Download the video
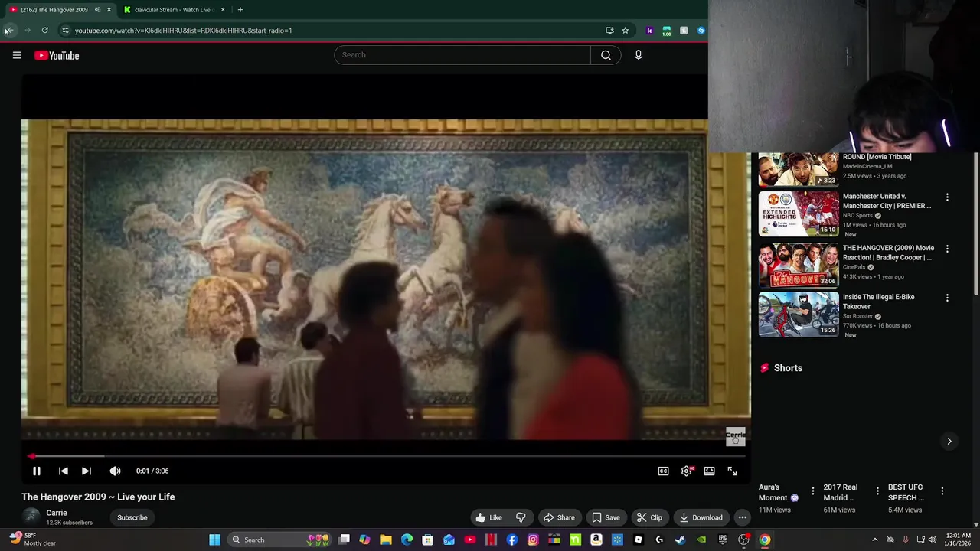The image size is (980, 551). click(x=701, y=517)
